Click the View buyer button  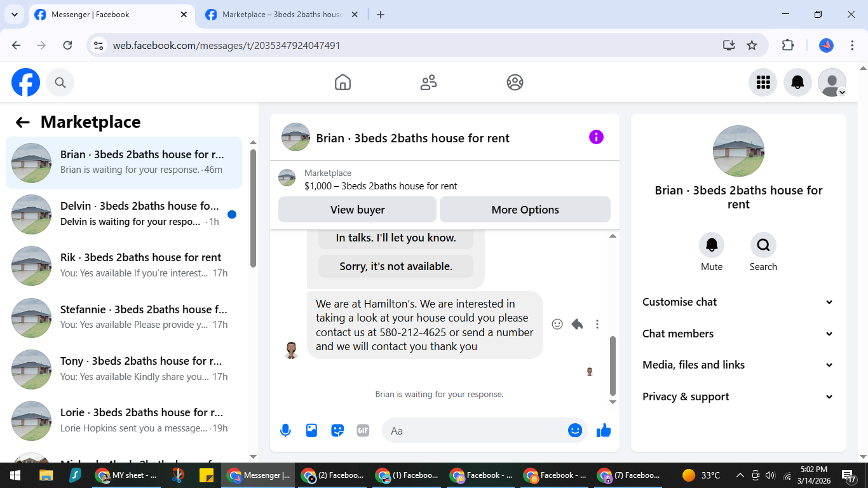pyautogui.click(x=357, y=210)
